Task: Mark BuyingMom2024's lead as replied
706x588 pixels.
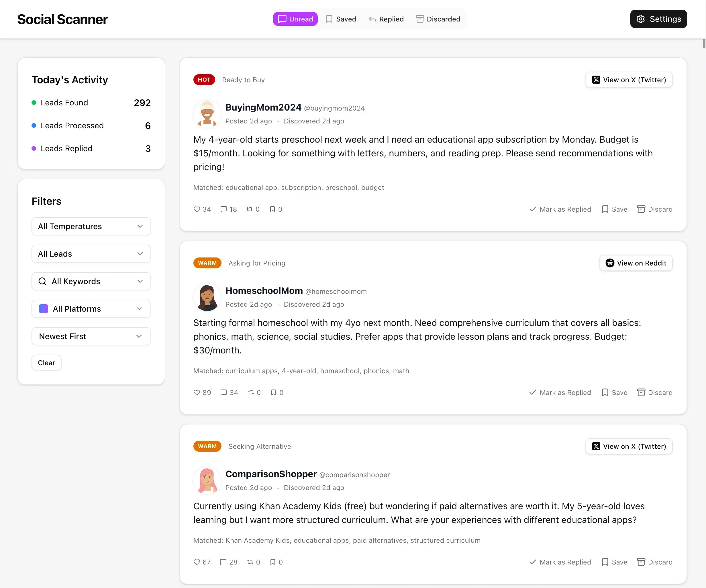Action: [x=559, y=209]
